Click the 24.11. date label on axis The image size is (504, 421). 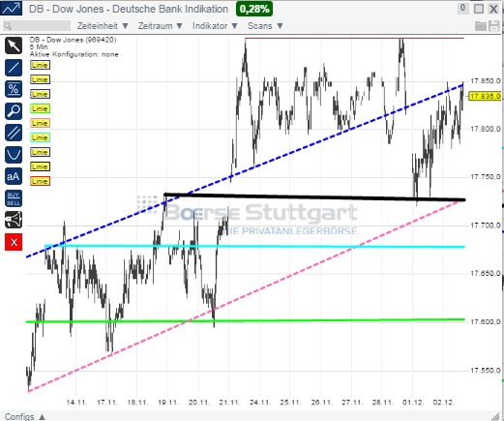[x=259, y=403]
